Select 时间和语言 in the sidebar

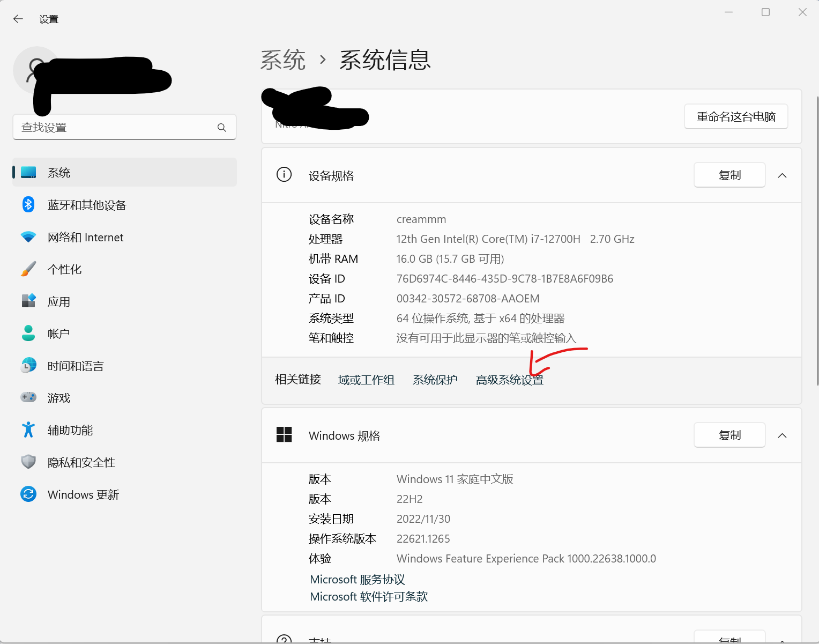click(76, 366)
